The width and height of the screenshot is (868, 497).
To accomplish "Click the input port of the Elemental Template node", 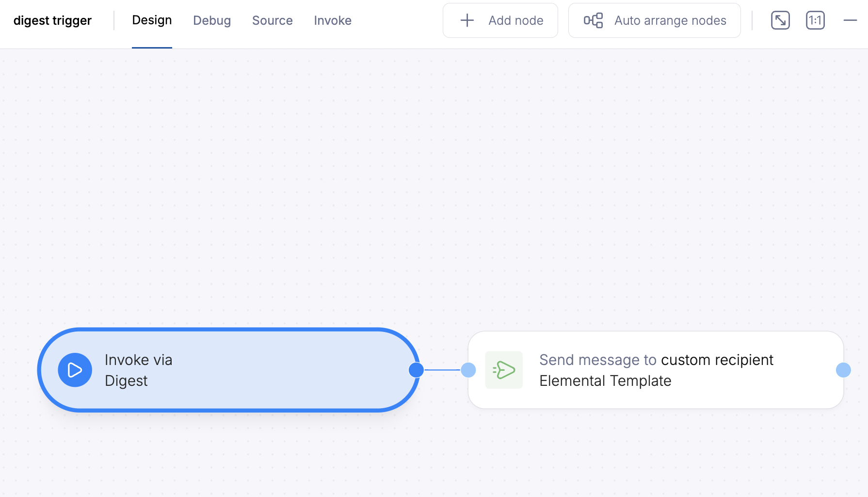I will tap(468, 370).
